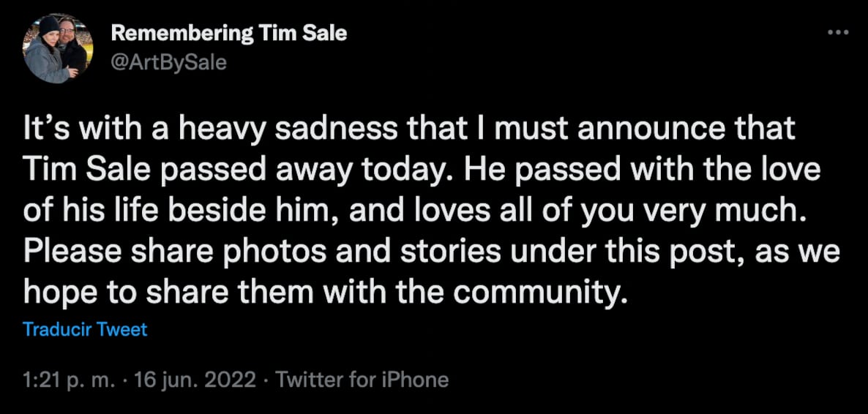Click the word "Remembering" in the display name
868x414 pixels.
click(177, 34)
